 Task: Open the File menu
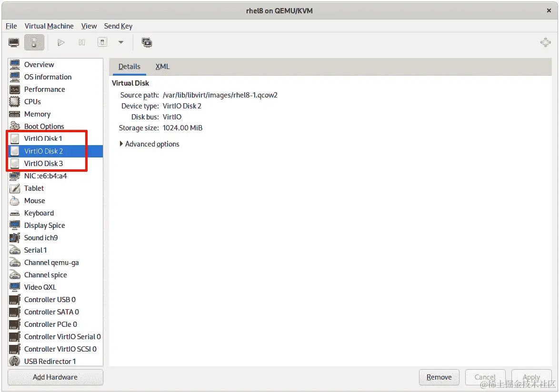[x=11, y=26]
